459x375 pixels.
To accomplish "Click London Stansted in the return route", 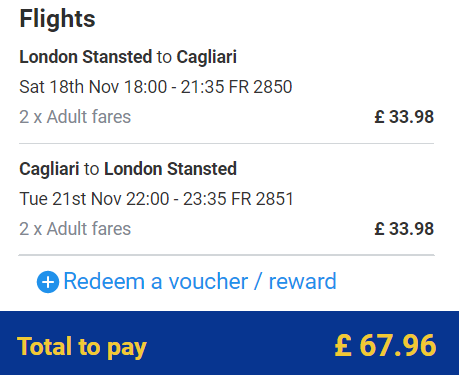I will tap(171, 169).
